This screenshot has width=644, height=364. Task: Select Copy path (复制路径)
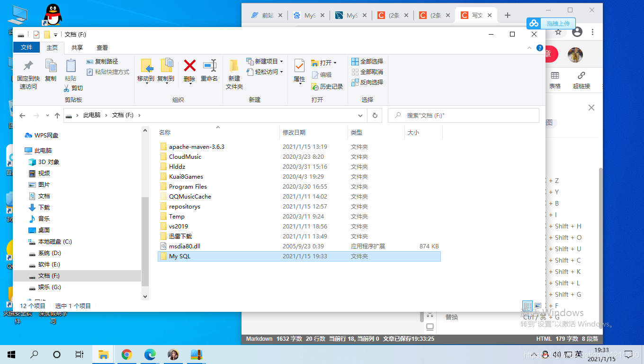pos(102,62)
